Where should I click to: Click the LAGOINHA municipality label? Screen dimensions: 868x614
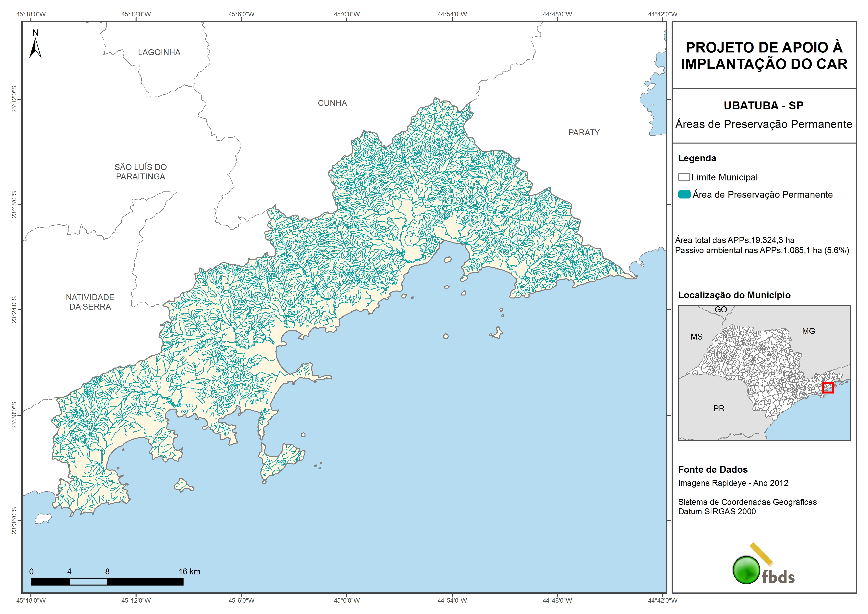pyautogui.click(x=159, y=52)
